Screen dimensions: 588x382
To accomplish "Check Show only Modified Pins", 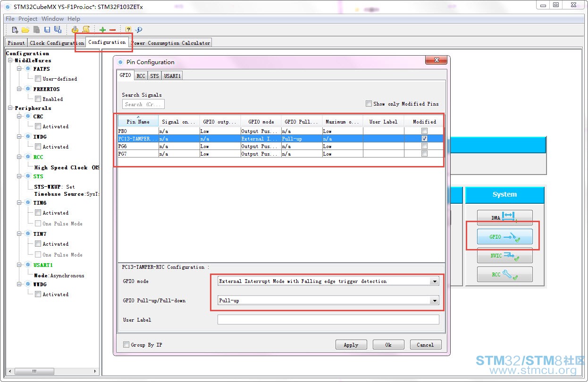I will pyautogui.click(x=369, y=104).
